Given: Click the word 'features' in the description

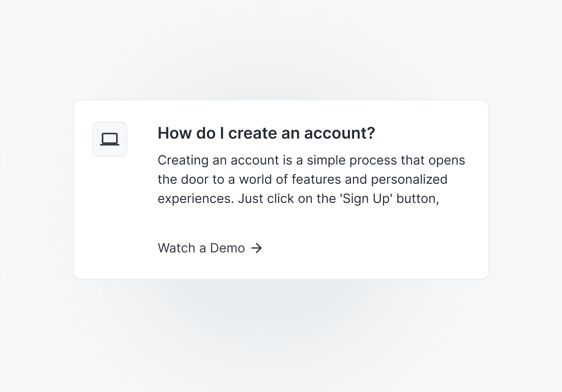Looking at the screenshot, I should 316,179.
